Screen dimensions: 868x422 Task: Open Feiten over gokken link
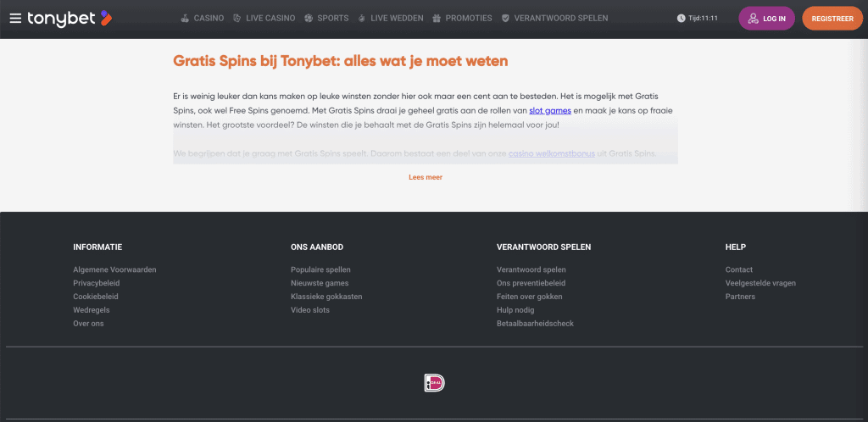pyautogui.click(x=530, y=297)
